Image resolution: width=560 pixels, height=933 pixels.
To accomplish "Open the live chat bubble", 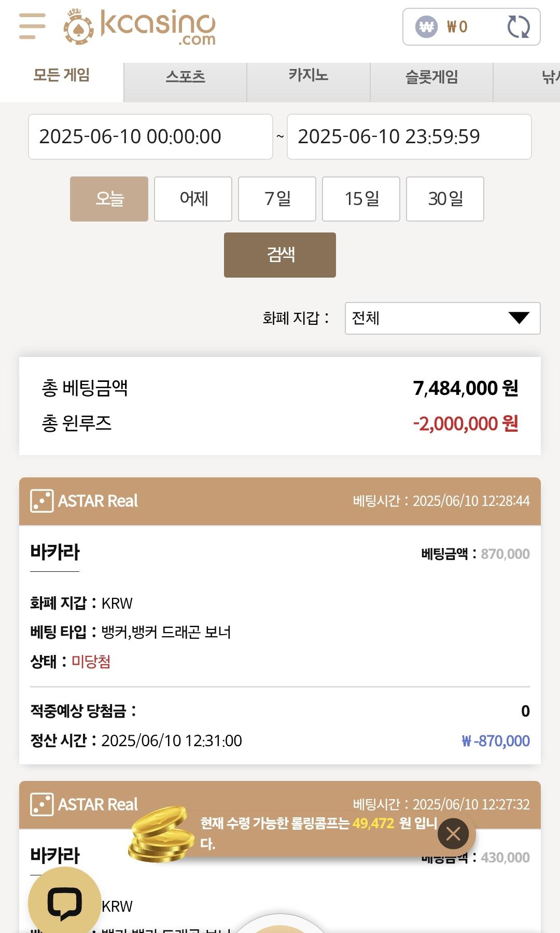I will pos(64,903).
